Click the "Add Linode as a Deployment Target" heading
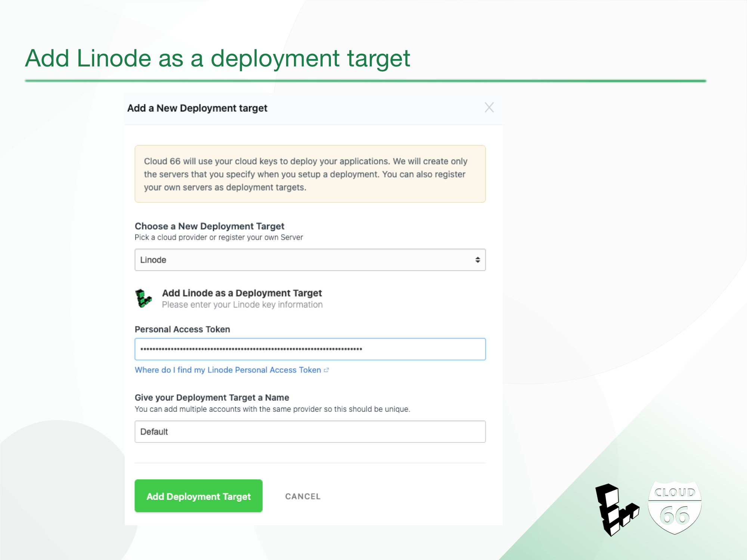The image size is (747, 560). 242,293
